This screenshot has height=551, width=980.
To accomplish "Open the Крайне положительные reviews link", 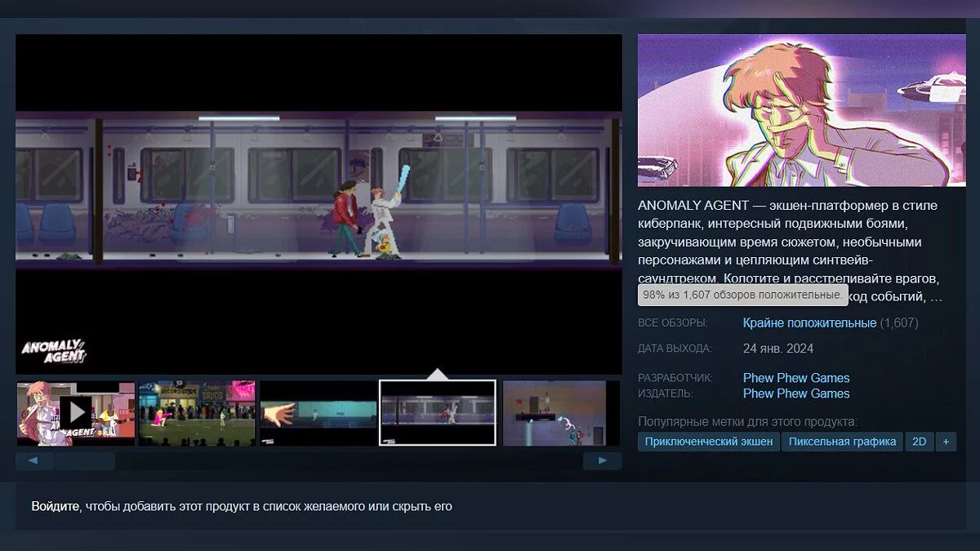I will click(x=809, y=323).
